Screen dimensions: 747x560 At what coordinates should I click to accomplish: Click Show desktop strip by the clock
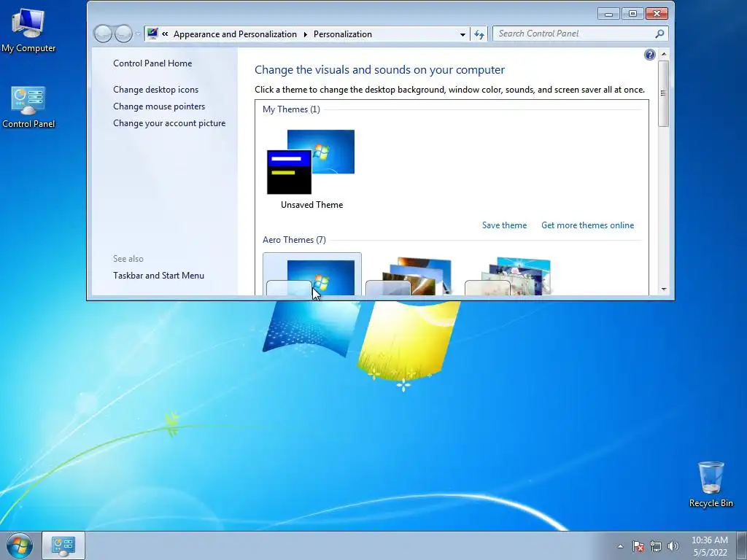[x=742, y=545]
